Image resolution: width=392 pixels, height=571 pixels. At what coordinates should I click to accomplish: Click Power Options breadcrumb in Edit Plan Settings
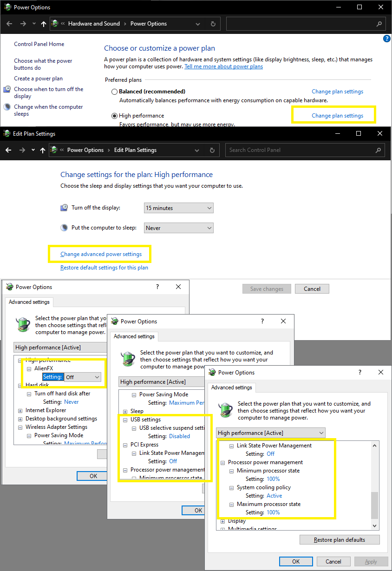[85, 150]
